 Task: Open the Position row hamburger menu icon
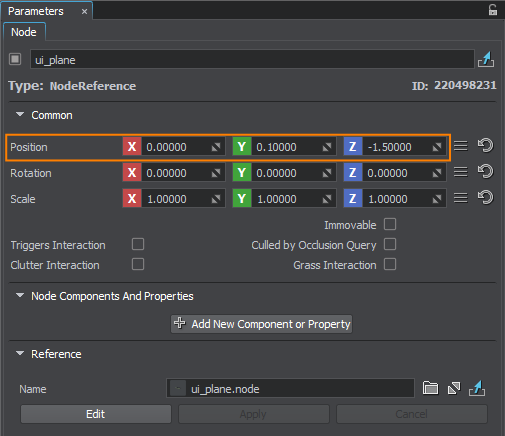(461, 146)
